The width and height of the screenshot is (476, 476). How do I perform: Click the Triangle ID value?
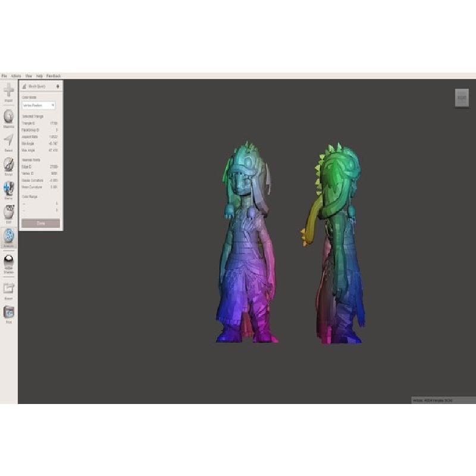[x=54, y=123]
